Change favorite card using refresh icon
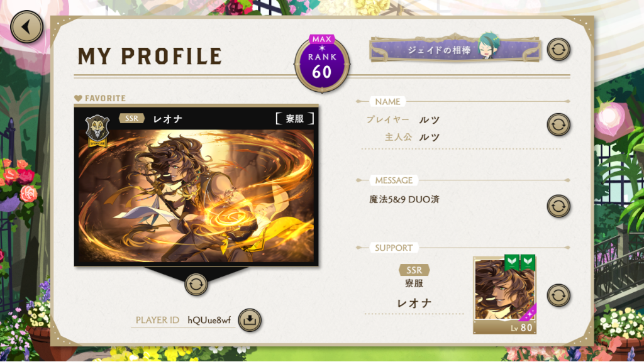 pos(196,284)
